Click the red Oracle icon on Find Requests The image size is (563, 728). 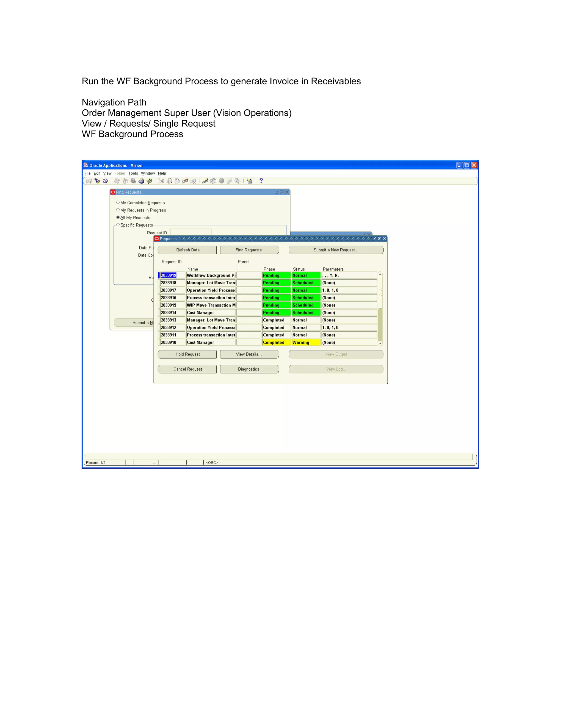tap(113, 192)
